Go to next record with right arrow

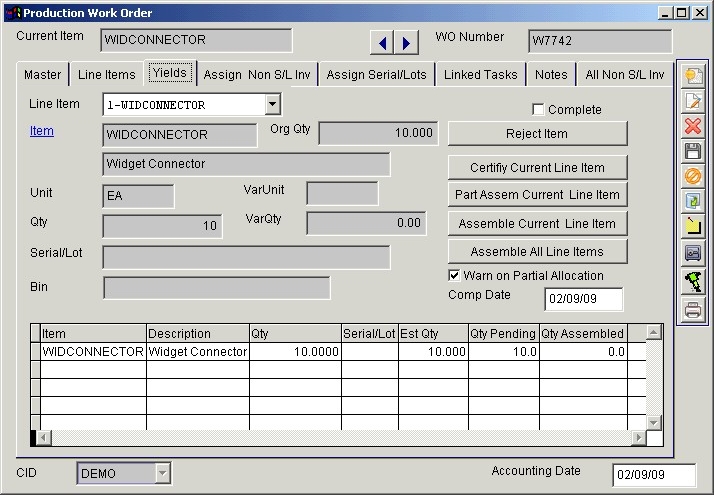(x=406, y=42)
